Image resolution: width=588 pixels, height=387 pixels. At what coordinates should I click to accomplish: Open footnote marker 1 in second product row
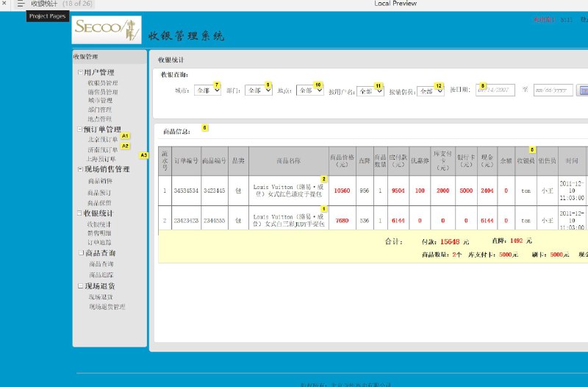coord(323,209)
